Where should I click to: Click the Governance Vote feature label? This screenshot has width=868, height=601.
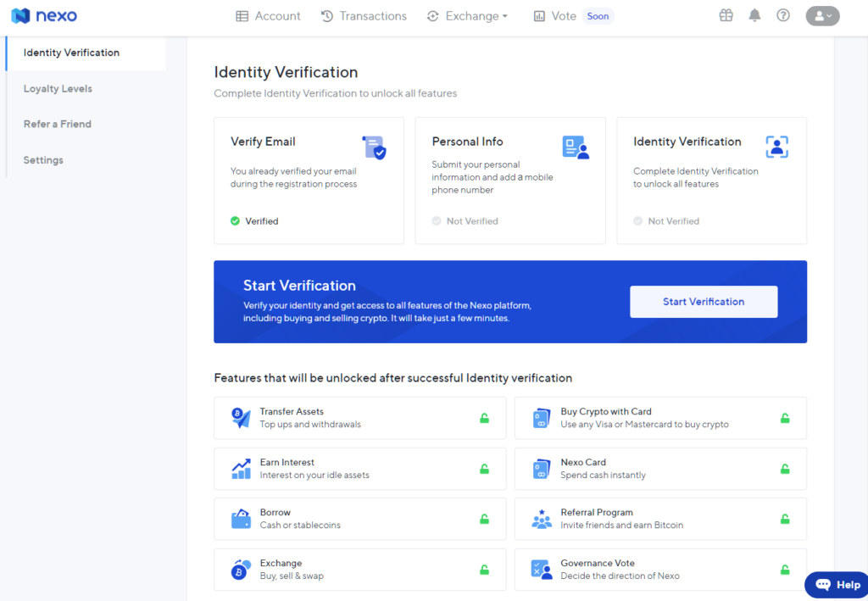[x=598, y=563]
